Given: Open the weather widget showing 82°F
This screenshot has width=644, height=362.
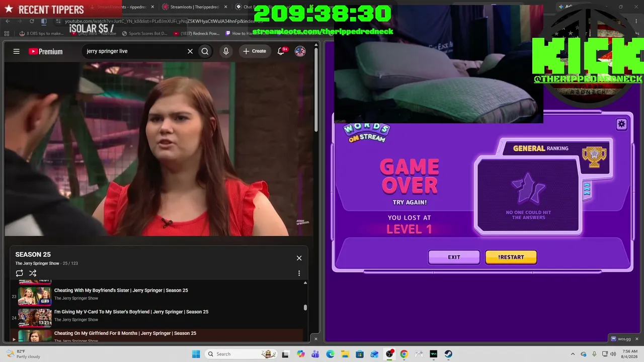Looking at the screenshot, I should [23, 354].
